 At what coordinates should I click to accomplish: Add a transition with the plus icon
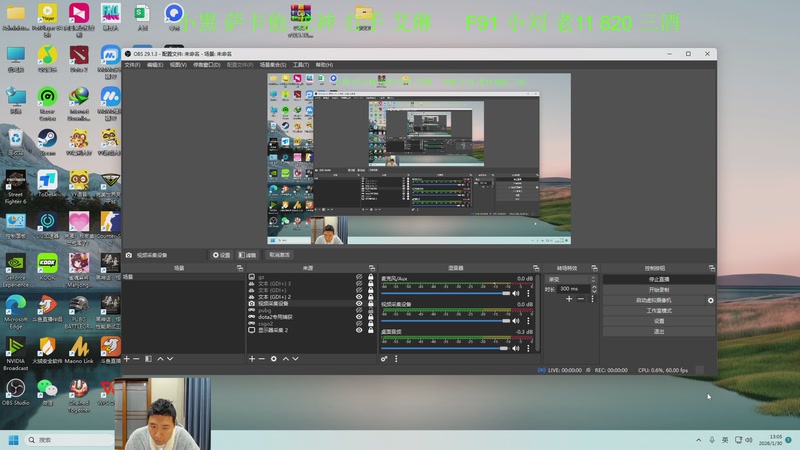pos(569,299)
